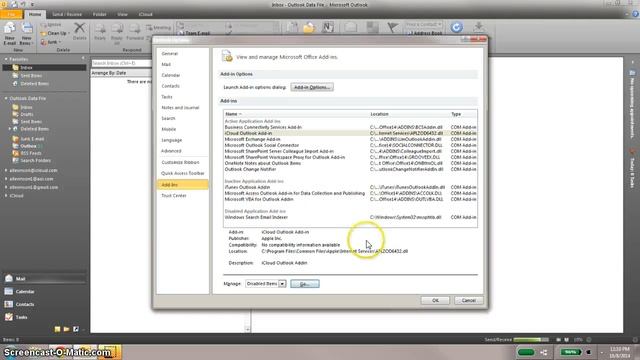Click the yellow Move folder icon in ribbon
Image resolution: width=640 pixels, height=360 pixels.
pos(309,27)
